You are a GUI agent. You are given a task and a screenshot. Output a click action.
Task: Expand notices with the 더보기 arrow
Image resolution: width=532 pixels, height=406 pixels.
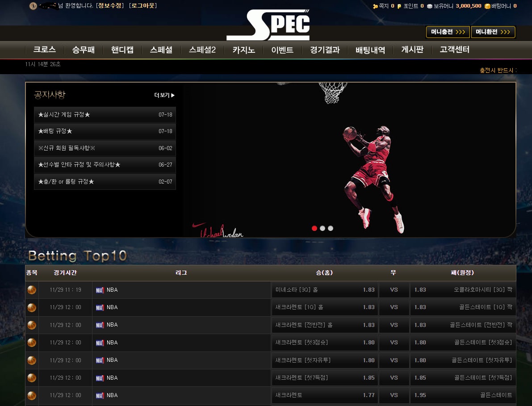point(164,95)
